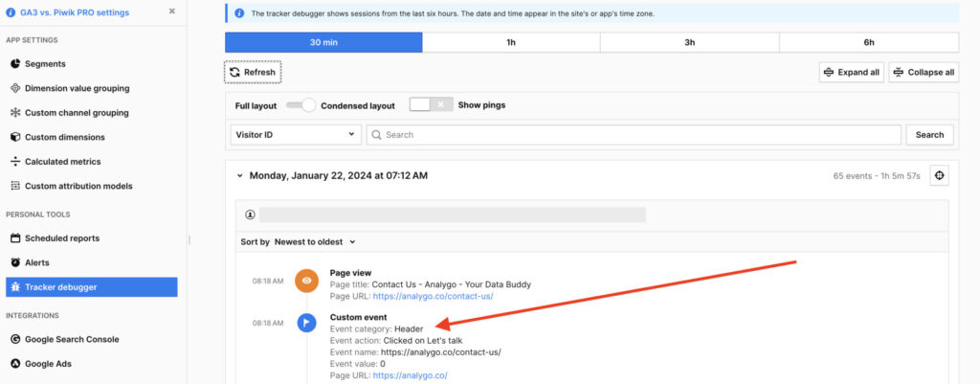Screen dimensions: 980x384
Task: Collapse the Monday, January 22 session
Action: click(x=239, y=176)
